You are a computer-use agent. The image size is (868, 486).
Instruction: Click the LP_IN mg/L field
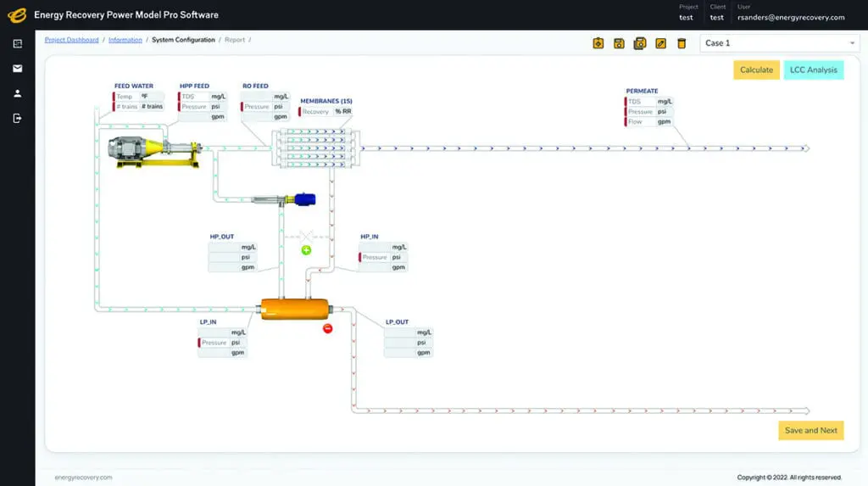tap(223, 332)
